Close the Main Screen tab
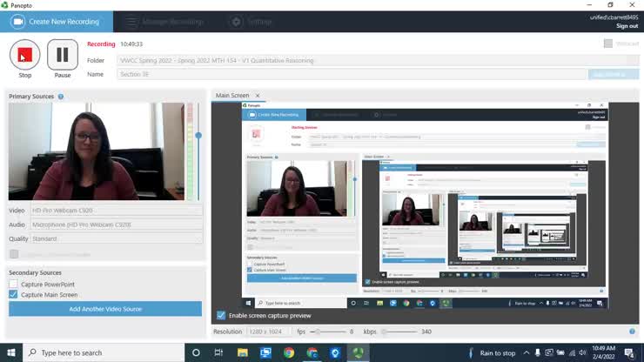This screenshot has width=644, height=362. pos(258,96)
